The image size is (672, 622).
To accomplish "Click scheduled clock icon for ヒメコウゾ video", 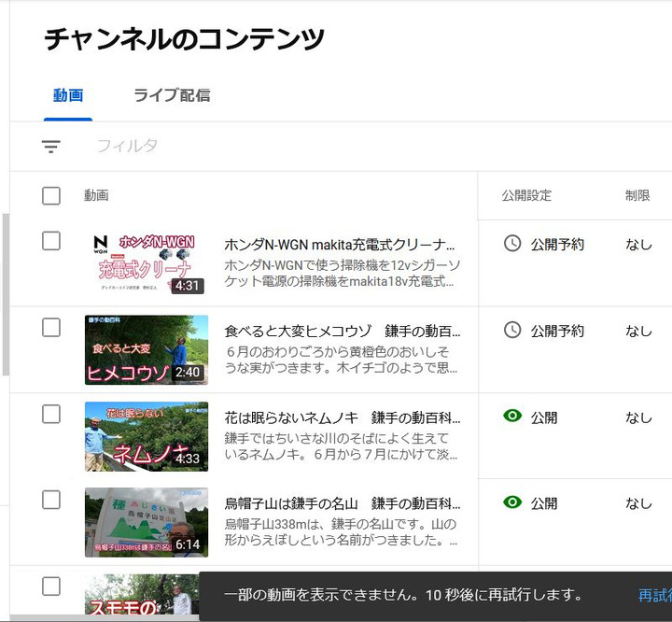I will tap(512, 330).
